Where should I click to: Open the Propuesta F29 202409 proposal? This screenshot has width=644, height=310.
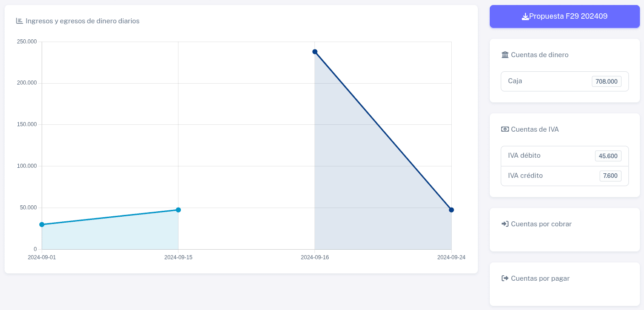click(x=565, y=16)
